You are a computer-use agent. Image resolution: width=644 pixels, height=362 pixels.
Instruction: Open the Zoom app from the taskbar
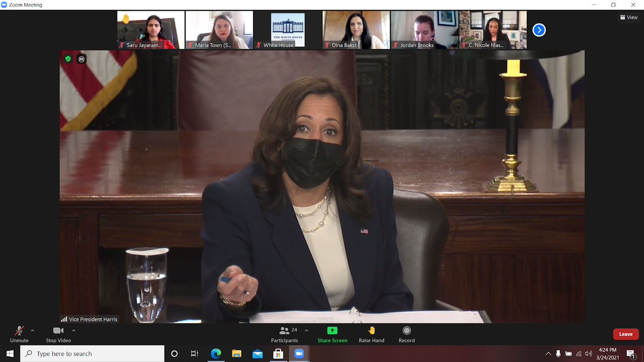pyautogui.click(x=299, y=353)
